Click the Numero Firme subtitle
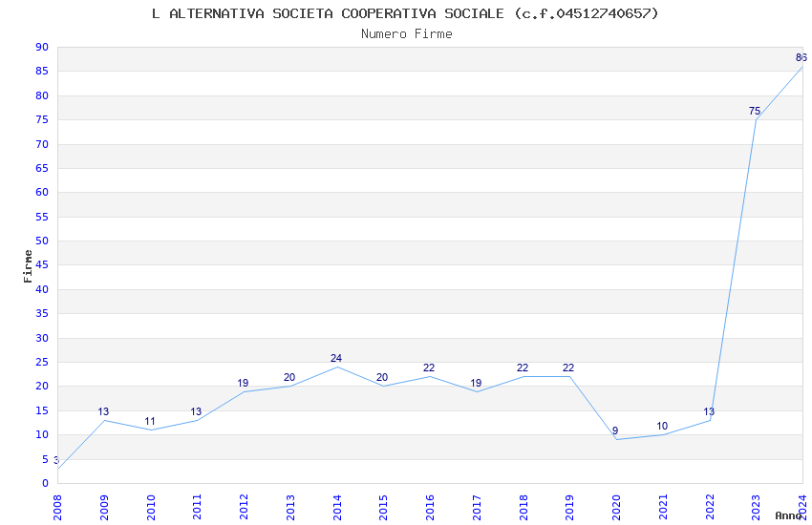The image size is (812, 525). pyautogui.click(x=407, y=33)
